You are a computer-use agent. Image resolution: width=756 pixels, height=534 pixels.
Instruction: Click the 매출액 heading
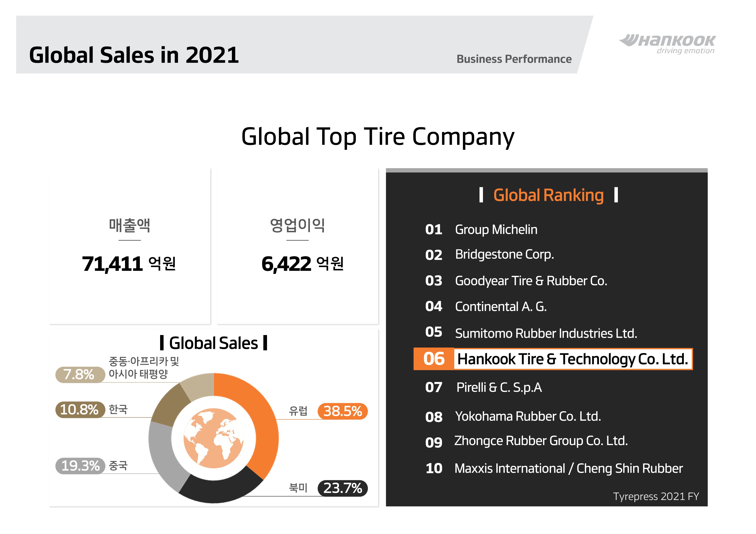[130, 225]
